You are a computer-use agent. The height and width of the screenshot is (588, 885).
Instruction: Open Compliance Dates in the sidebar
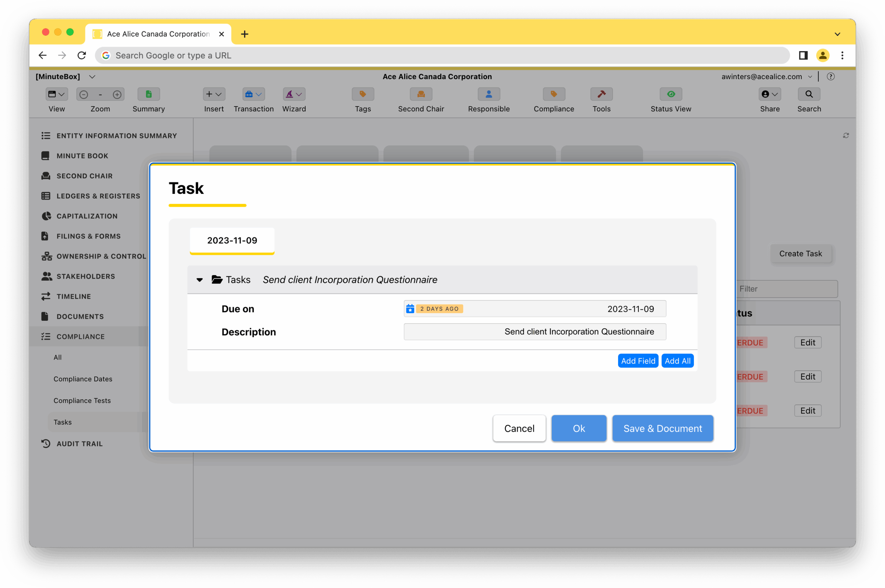coord(83,379)
